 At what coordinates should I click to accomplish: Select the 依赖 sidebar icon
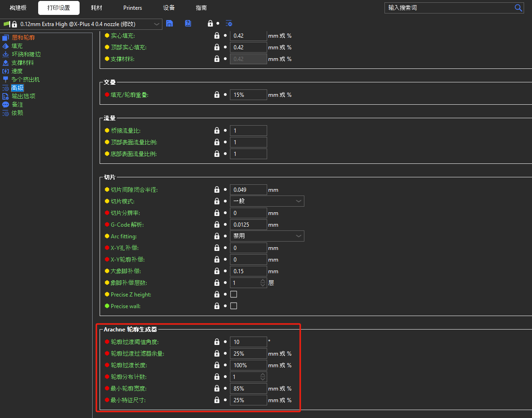6,113
